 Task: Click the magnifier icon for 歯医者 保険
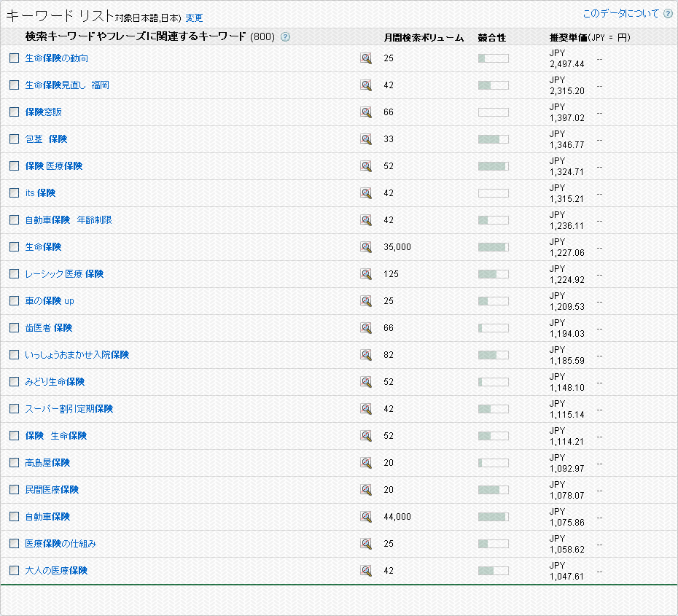(366, 328)
